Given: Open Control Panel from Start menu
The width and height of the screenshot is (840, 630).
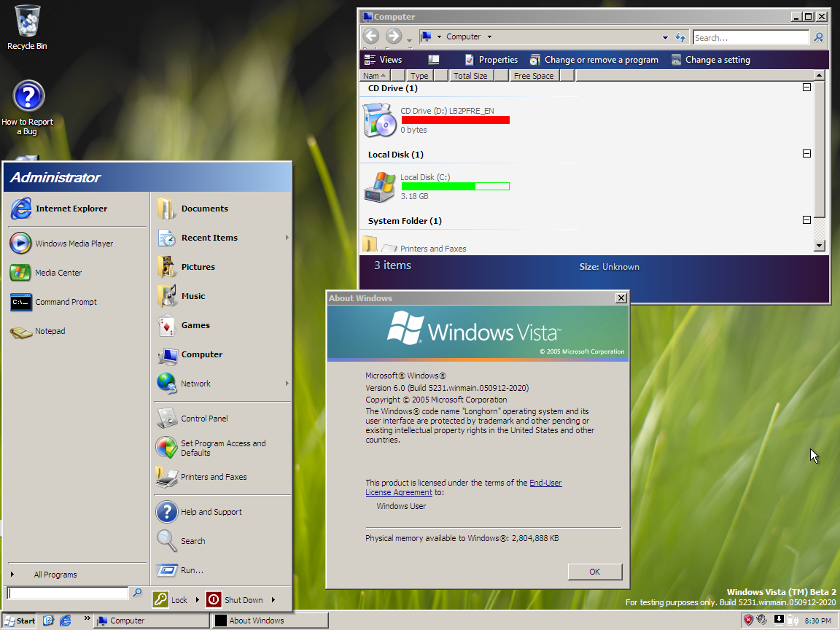Looking at the screenshot, I should coord(223,419).
